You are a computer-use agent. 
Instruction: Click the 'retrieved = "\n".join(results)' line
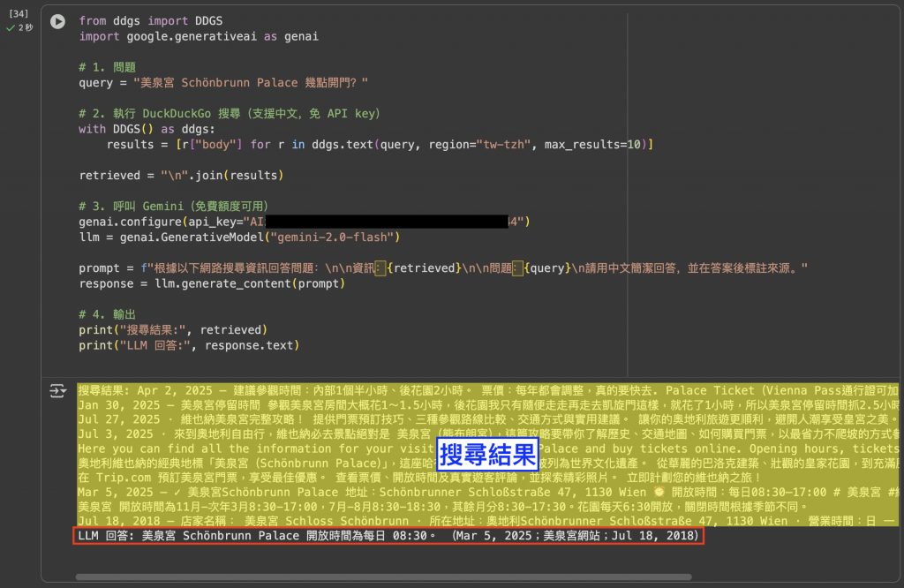point(181,175)
